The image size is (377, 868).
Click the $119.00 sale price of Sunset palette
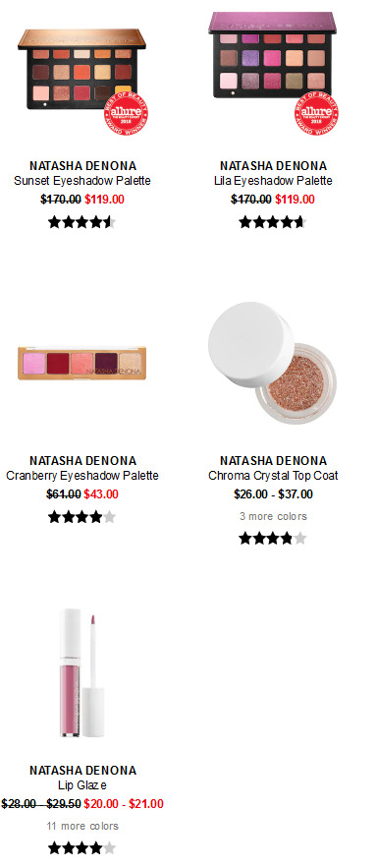104,200
